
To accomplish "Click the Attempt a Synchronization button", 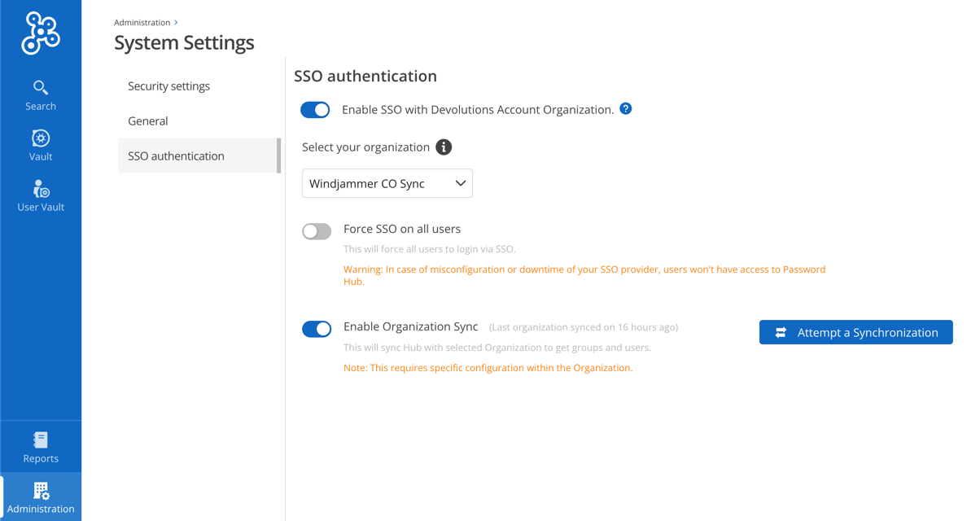I will pos(855,332).
